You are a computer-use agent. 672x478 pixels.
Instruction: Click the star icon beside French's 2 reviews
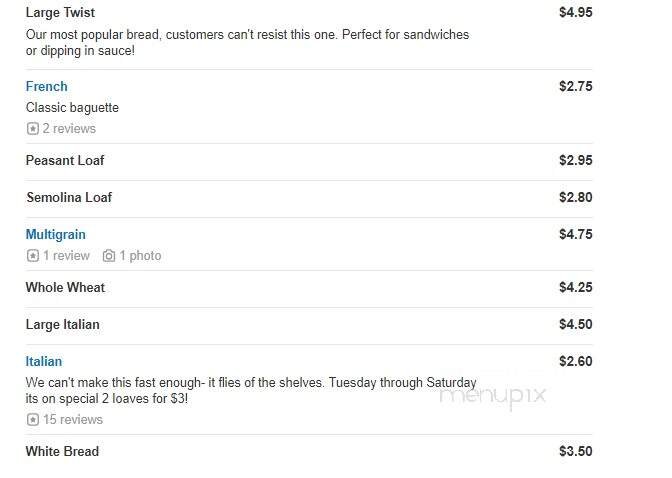[32, 129]
